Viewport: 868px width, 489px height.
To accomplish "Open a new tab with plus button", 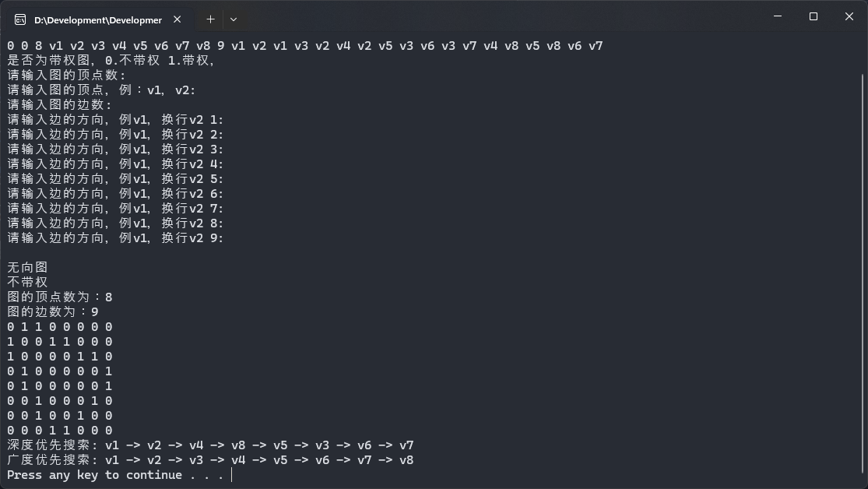I will coord(210,19).
